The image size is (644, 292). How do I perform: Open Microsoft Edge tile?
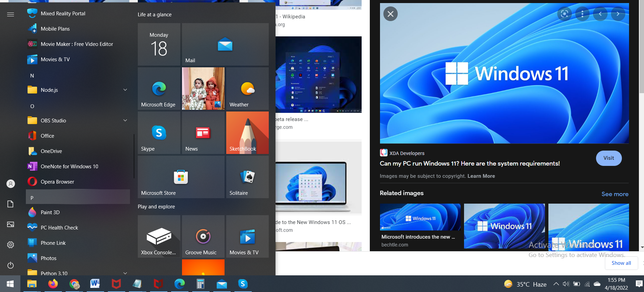[159, 88]
